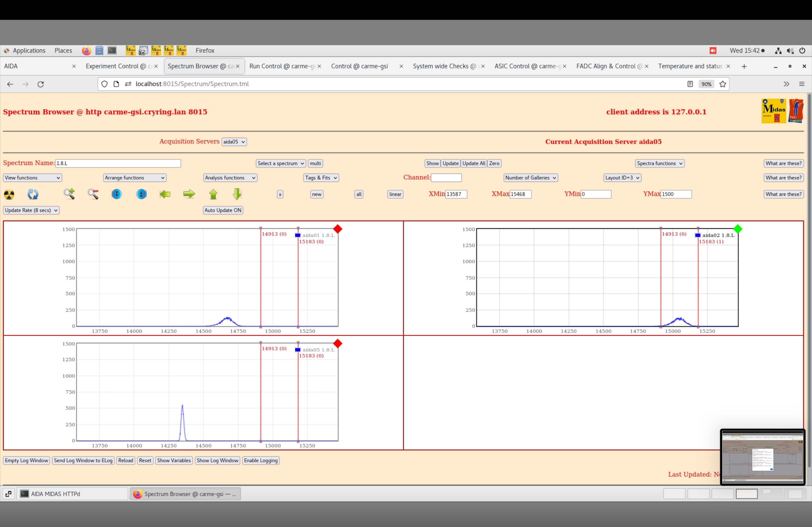
Task: Click the blue circular refresh arrows icon
Action: click(33, 194)
